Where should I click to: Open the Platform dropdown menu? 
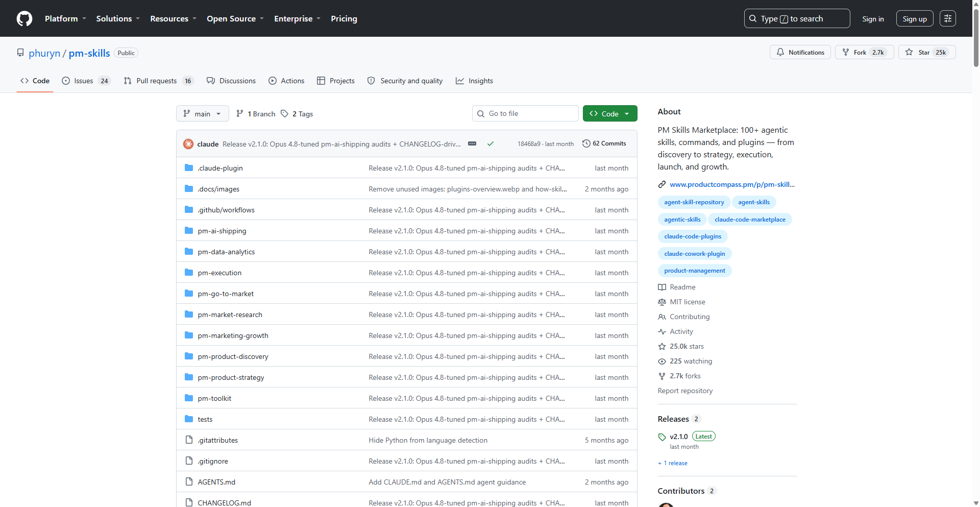[x=65, y=19]
